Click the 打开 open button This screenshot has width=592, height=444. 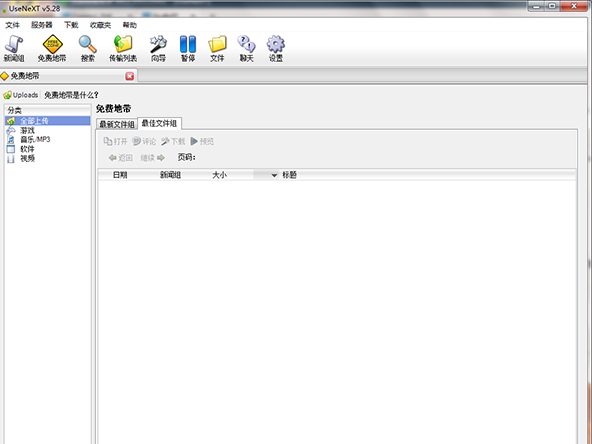click(116, 141)
